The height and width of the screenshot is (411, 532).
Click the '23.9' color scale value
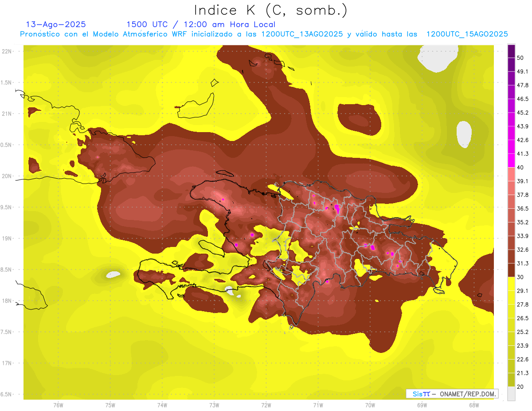click(522, 345)
